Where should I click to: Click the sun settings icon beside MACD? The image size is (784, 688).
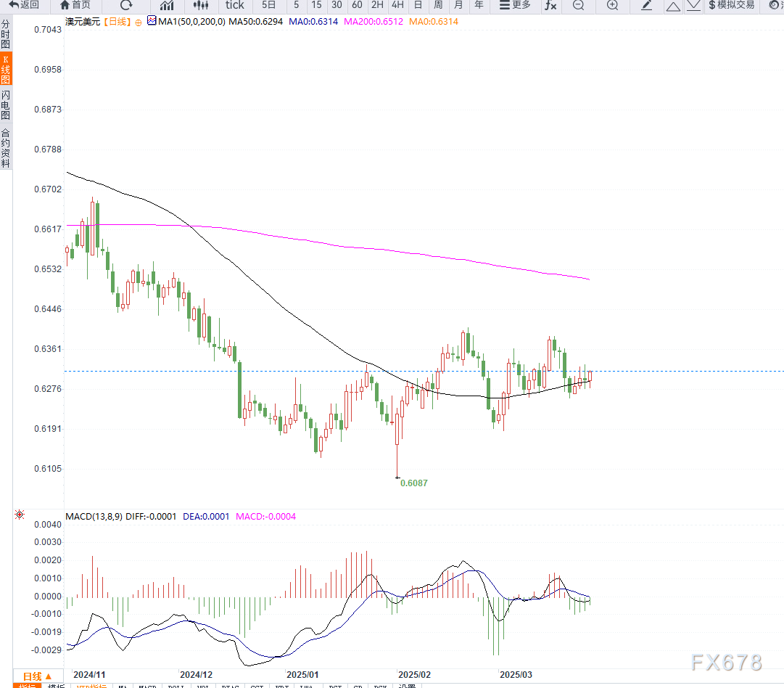(20, 515)
